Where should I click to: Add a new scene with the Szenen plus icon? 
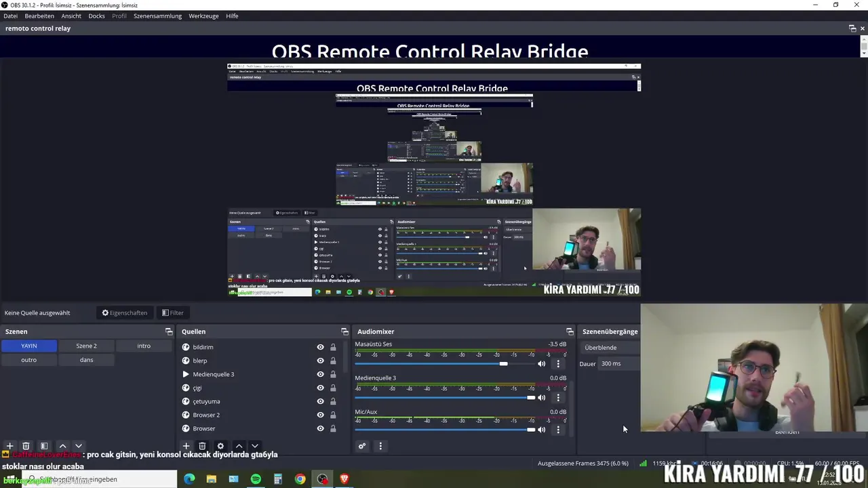[x=9, y=446]
